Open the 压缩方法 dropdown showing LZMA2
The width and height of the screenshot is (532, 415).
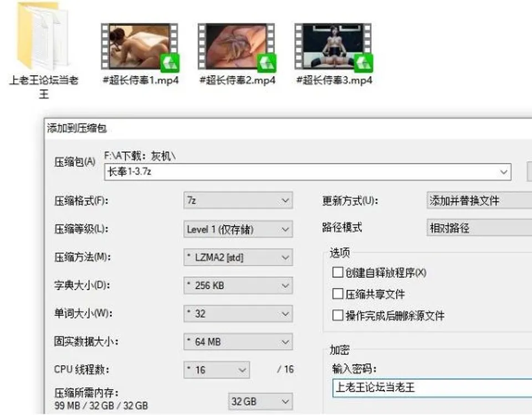[x=238, y=257]
